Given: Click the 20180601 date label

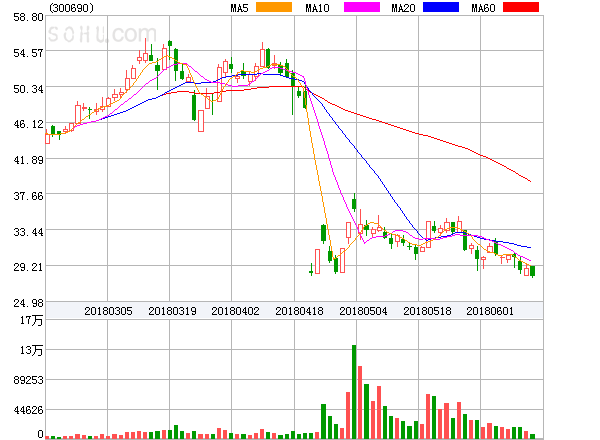Looking at the screenshot, I should pos(490,311).
